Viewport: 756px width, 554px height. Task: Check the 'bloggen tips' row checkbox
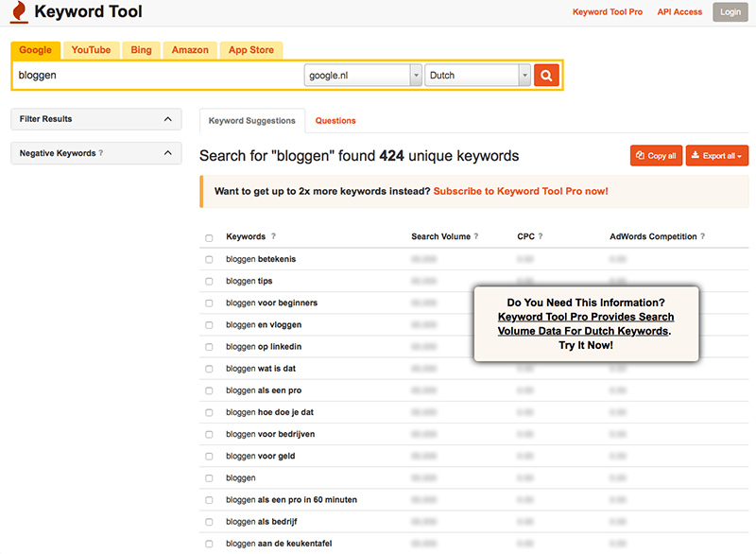[209, 281]
